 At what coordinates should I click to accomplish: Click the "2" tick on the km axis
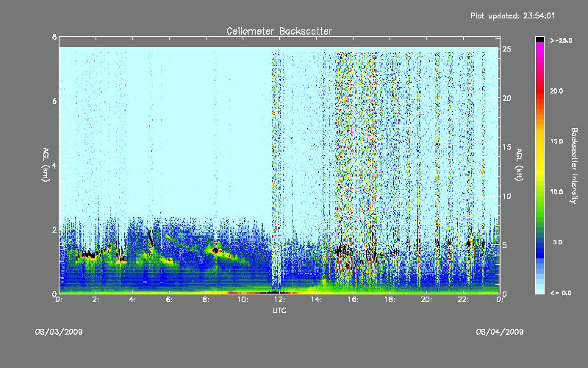tap(54, 230)
